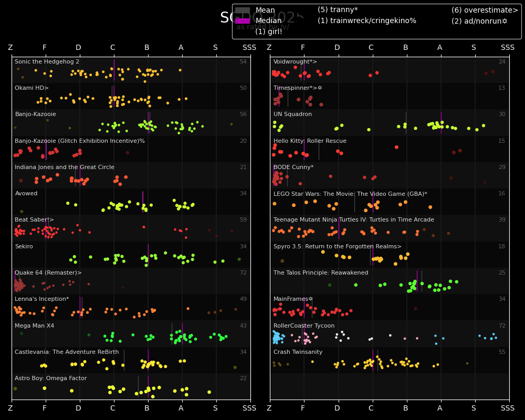Click vote count 39 in the Ninja Turtles row
The width and height of the screenshot is (525, 420).
tap(502, 220)
